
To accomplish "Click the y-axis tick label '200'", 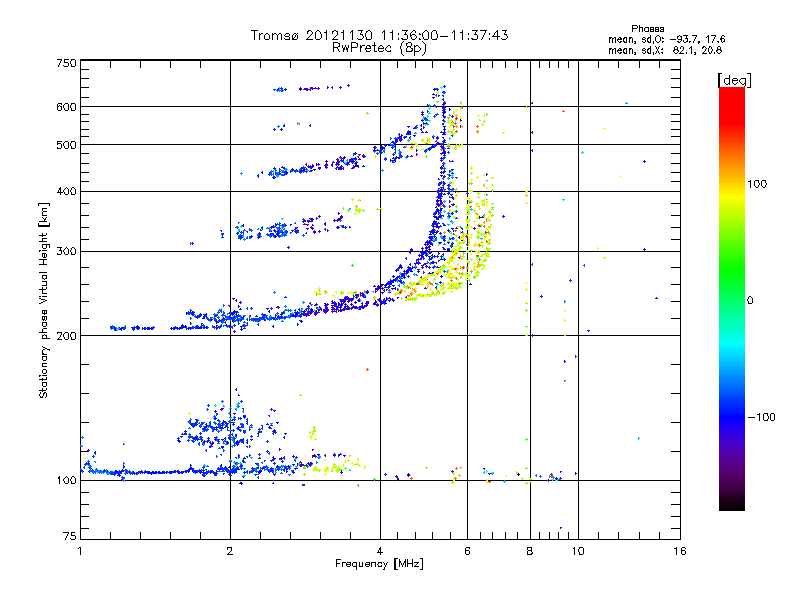I will click(66, 336).
